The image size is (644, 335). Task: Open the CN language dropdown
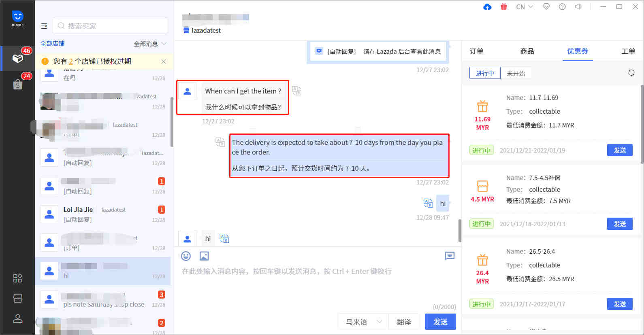point(524,7)
